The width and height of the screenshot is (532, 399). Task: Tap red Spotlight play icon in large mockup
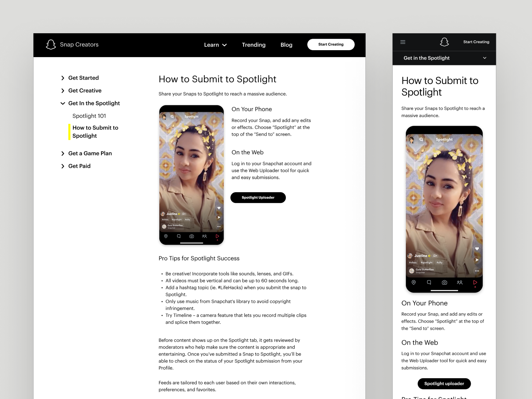pyautogui.click(x=475, y=282)
